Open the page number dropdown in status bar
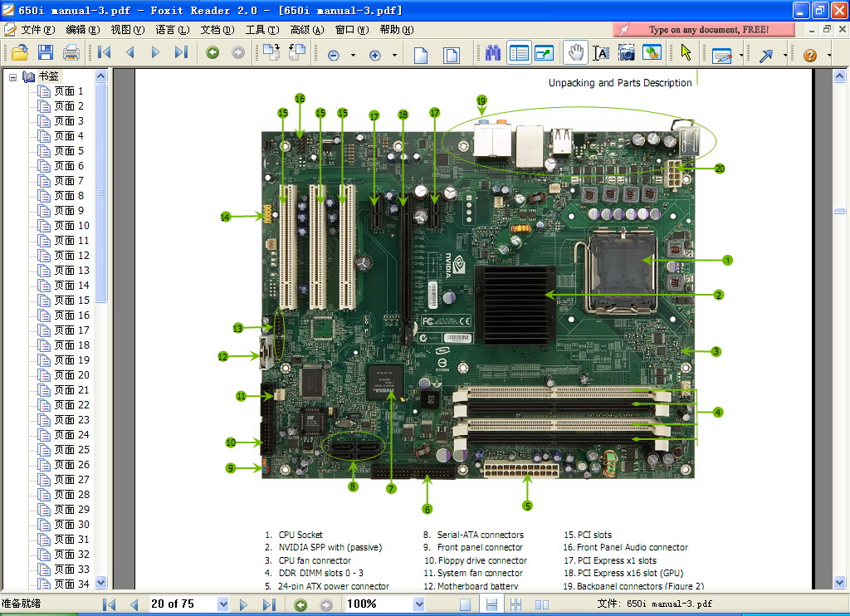850x616 pixels. [222, 604]
